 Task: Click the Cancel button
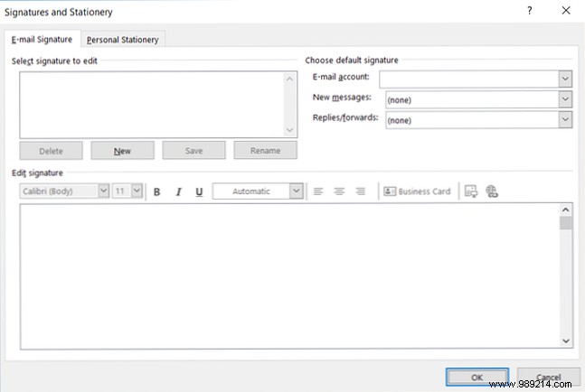[549, 377]
